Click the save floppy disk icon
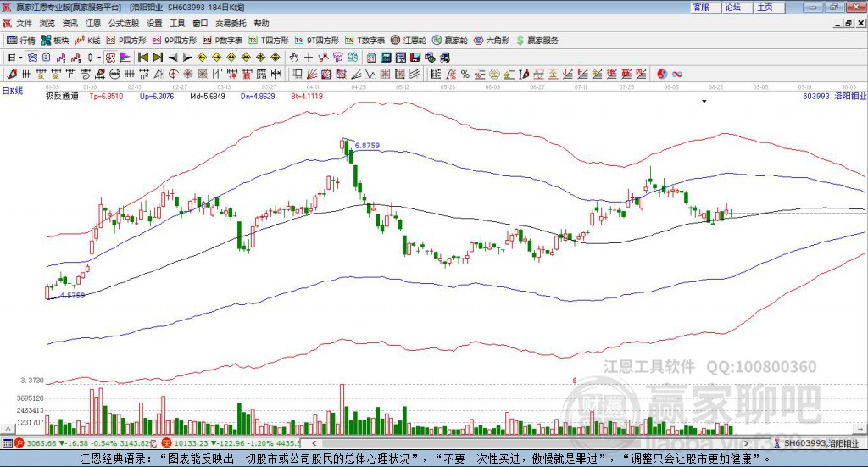This screenshot has height=467, width=868. [x=415, y=58]
